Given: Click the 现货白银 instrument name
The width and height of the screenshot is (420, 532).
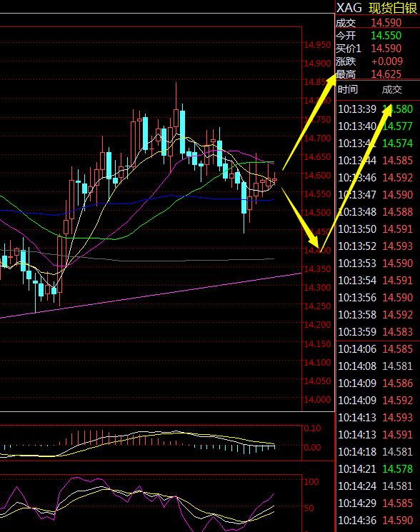Looking at the screenshot, I should 393,8.
